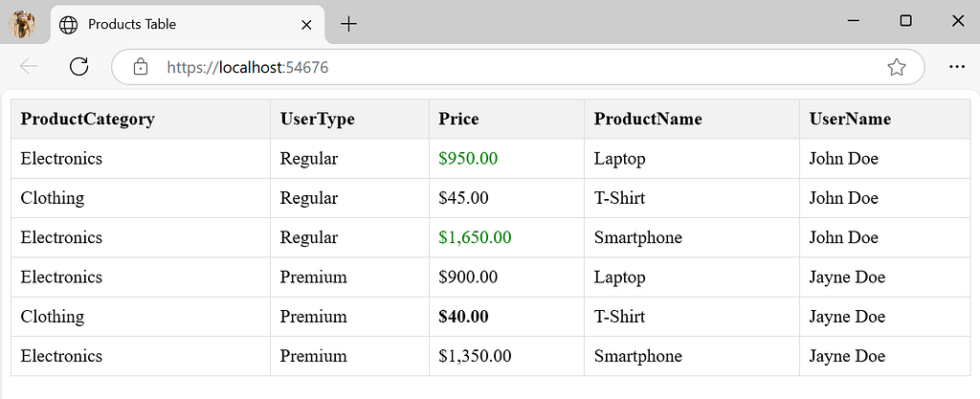
Task: Close the Products Table tab
Action: point(306,25)
